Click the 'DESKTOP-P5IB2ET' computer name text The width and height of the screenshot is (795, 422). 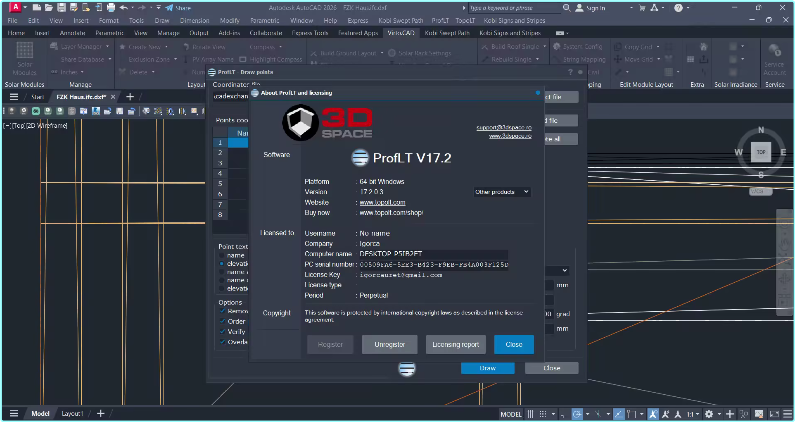tap(390, 254)
